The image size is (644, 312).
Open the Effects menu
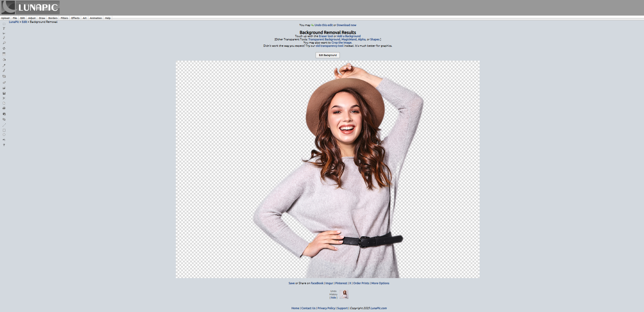pos(75,18)
